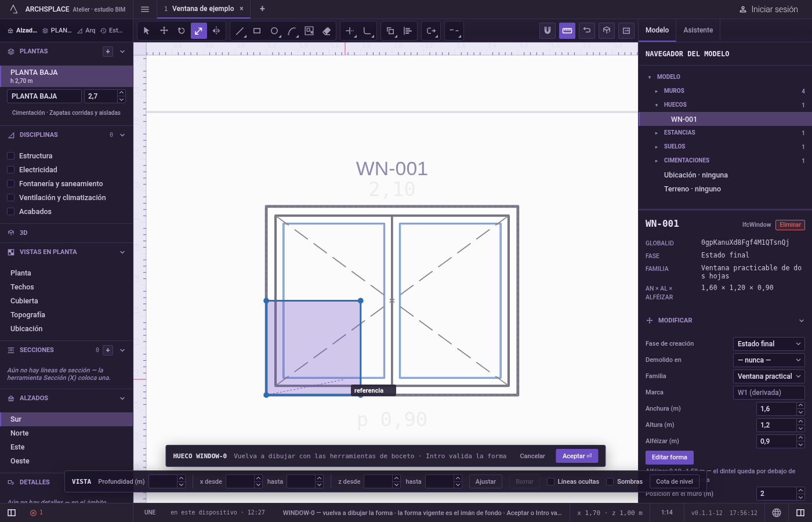This screenshot has width=812, height=522.
Task: Select the mirror tool
Action: 216,31
